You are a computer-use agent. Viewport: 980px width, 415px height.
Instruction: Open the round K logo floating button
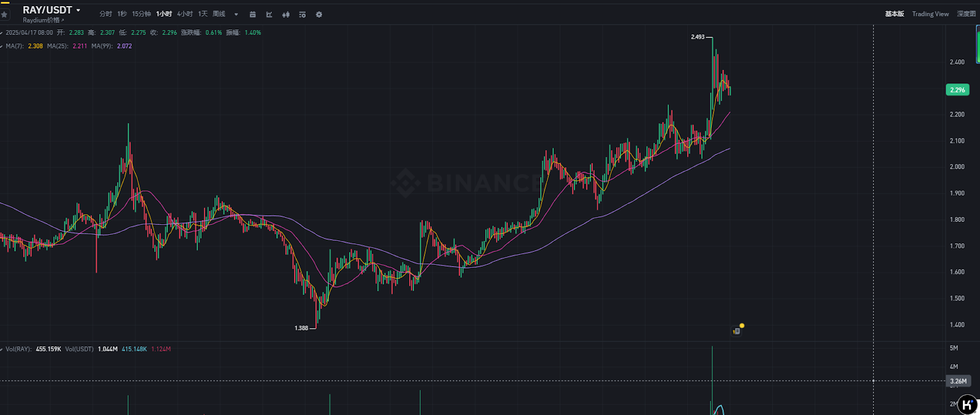(967, 405)
